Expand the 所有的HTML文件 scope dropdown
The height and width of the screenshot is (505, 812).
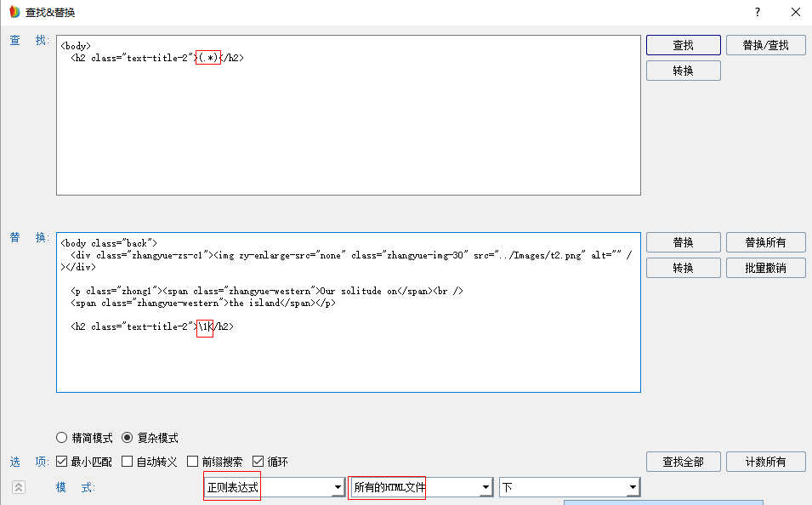[485, 487]
